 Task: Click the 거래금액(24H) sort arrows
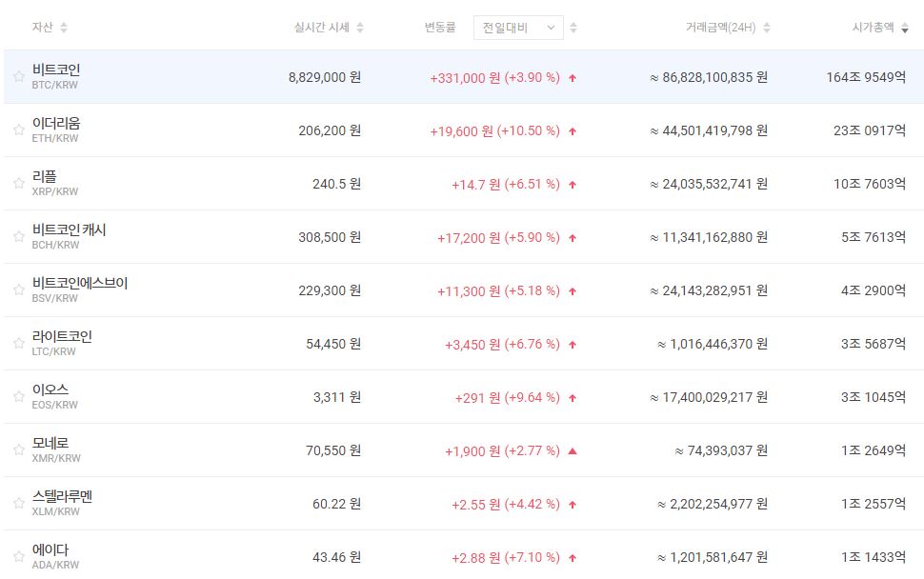767,28
